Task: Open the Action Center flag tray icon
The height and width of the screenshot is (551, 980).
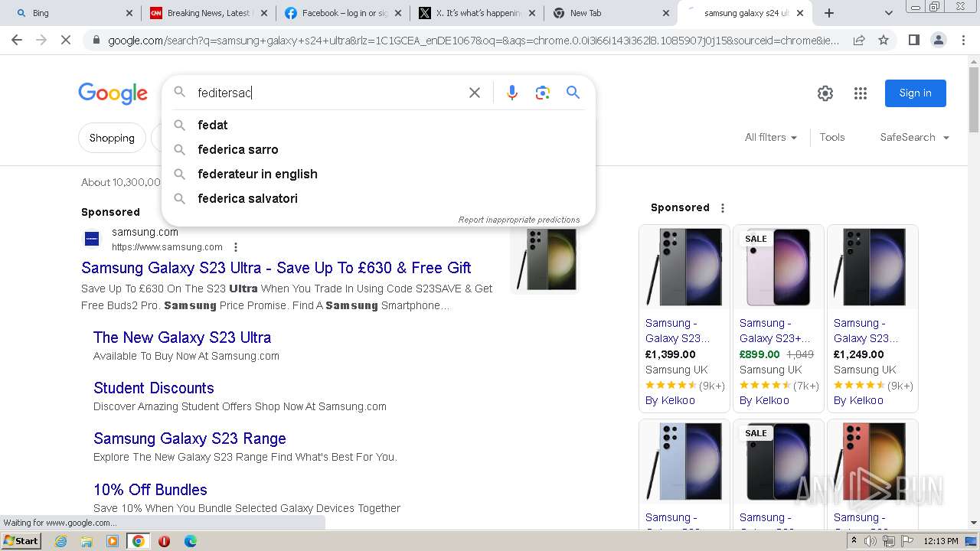Action: [906, 541]
